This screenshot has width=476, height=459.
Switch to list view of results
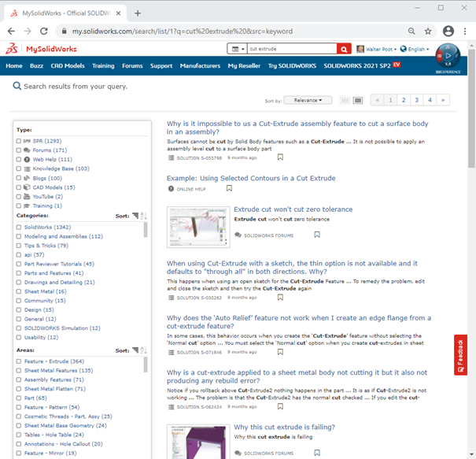coord(358,100)
